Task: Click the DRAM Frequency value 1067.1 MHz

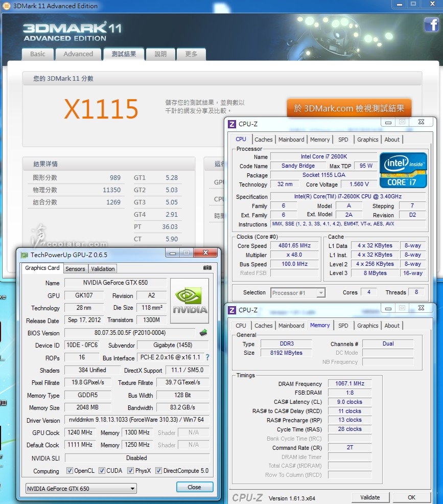Action: [x=349, y=383]
